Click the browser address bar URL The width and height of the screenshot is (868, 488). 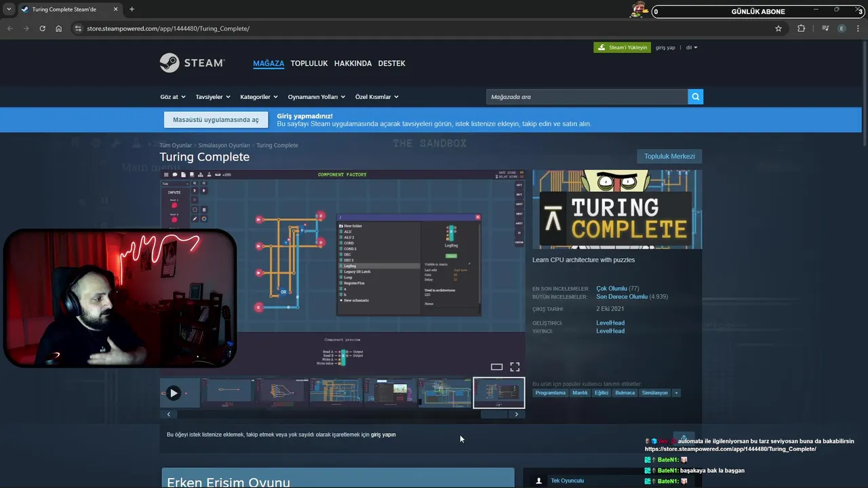point(168,28)
